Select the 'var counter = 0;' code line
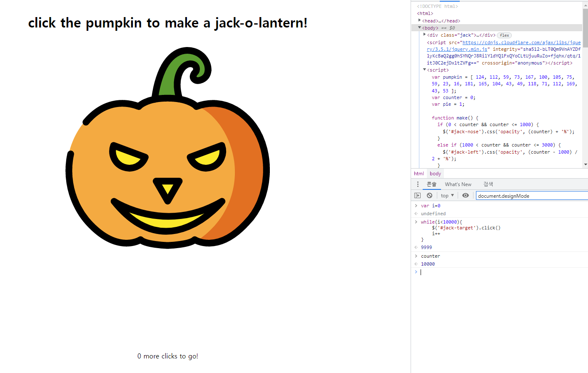588x373 pixels. pos(453,97)
